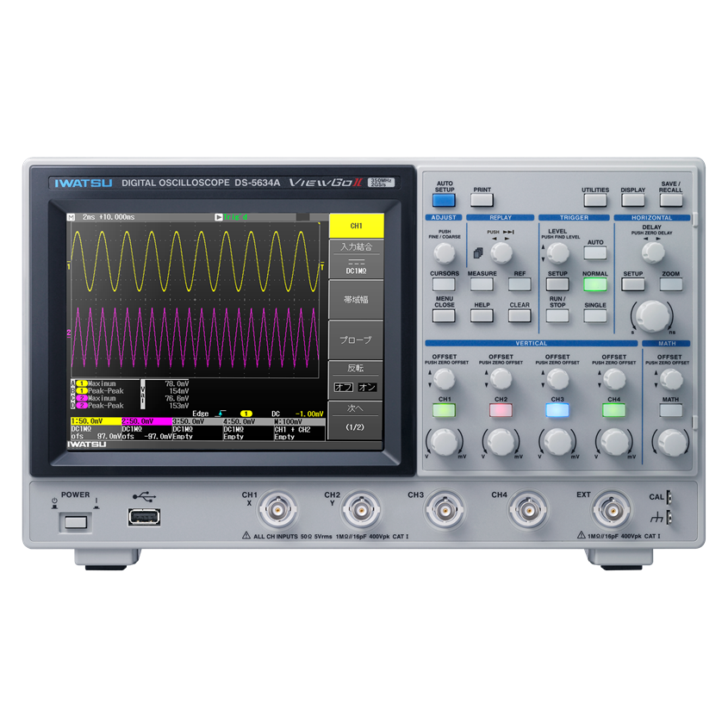Go to next menu page 次へ (1/2)
Image resolution: width=728 pixels, height=728 pixels.
[355, 420]
